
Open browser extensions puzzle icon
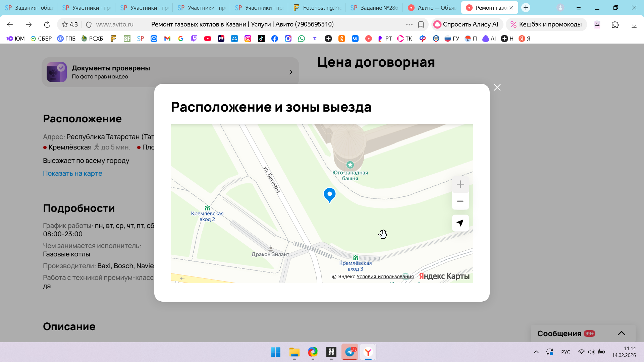pyautogui.click(x=615, y=24)
